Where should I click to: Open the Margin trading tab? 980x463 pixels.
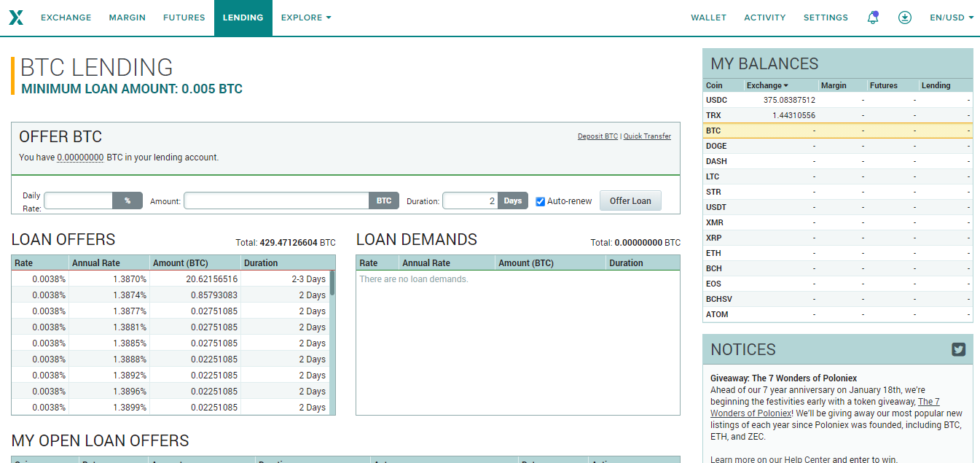[128, 17]
